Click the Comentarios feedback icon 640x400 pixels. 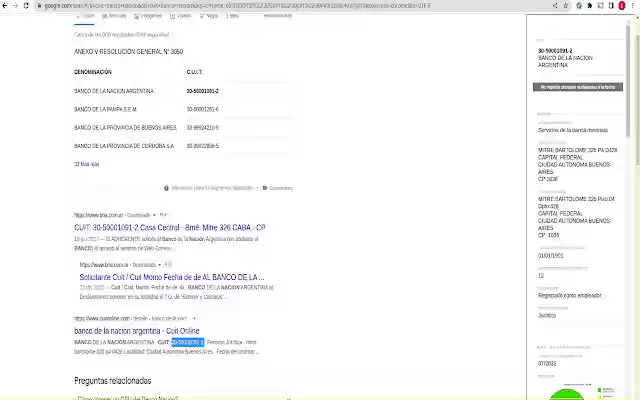(264, 188)
